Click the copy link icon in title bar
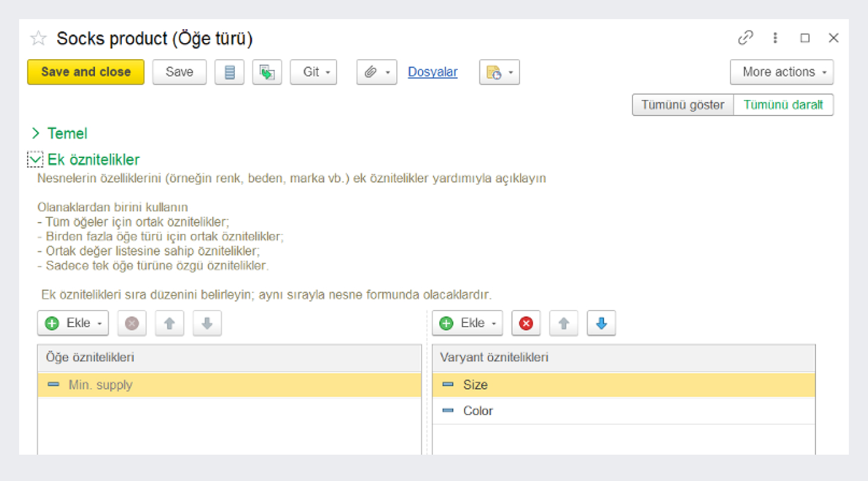868x481 pixels. pyautogui.click(x=745, y=38)
